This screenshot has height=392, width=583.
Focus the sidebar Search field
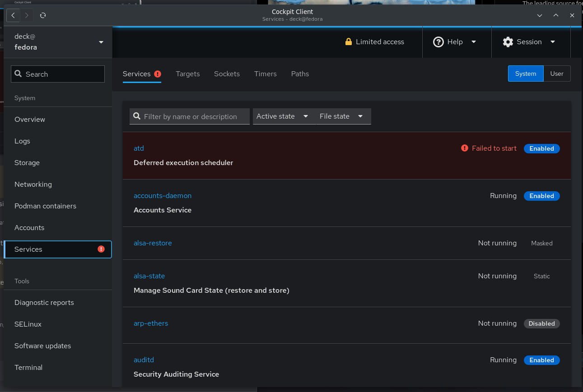coord(58,74)
